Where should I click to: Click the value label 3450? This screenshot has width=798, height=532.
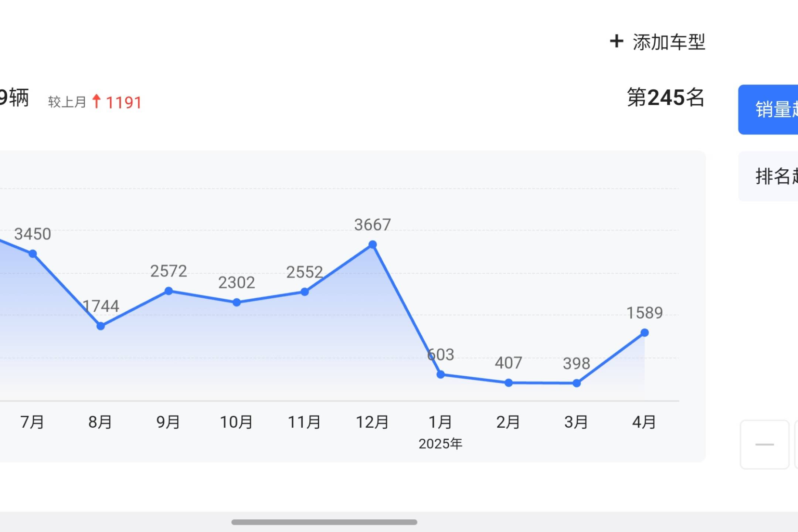(33, 234)
